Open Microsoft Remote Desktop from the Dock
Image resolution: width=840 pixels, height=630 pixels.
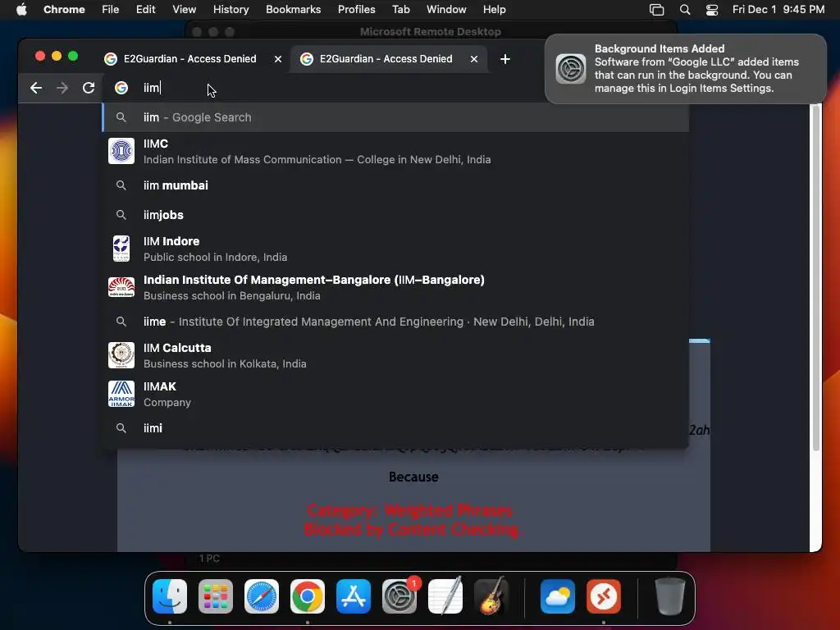point(604,596)
